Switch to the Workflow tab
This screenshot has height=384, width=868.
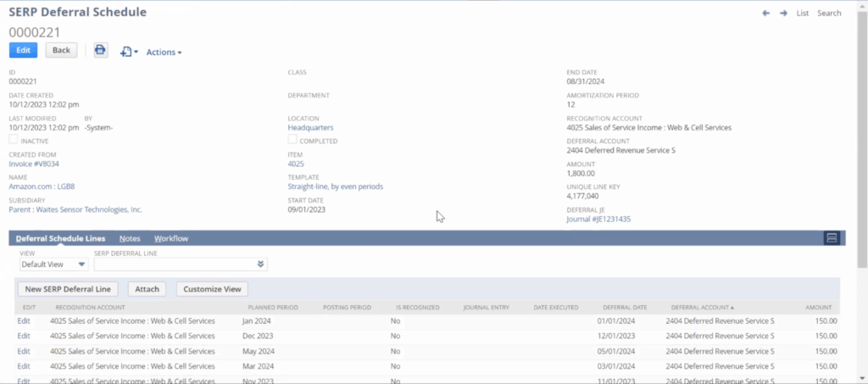pyautogui.click(x=171, y=239)
